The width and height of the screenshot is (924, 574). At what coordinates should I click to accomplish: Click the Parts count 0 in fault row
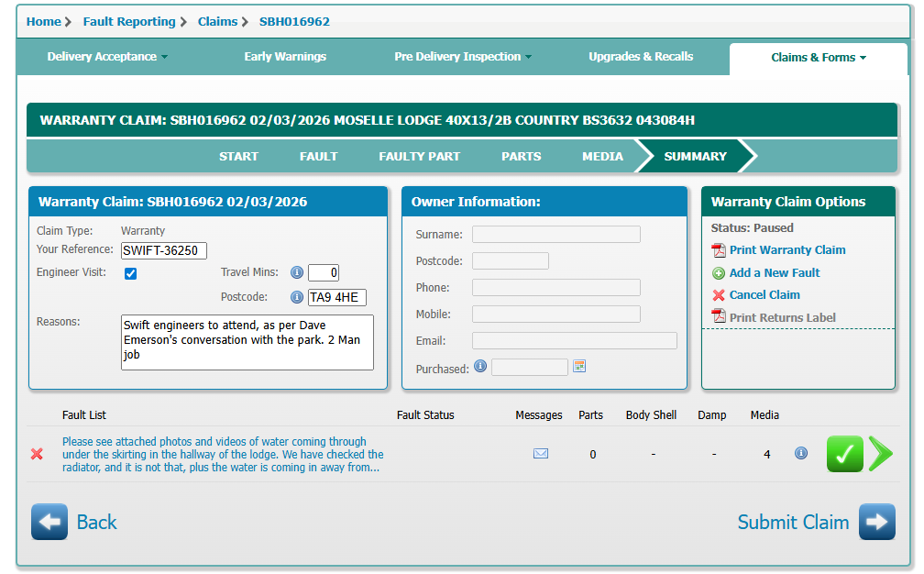tap(593, 455)
